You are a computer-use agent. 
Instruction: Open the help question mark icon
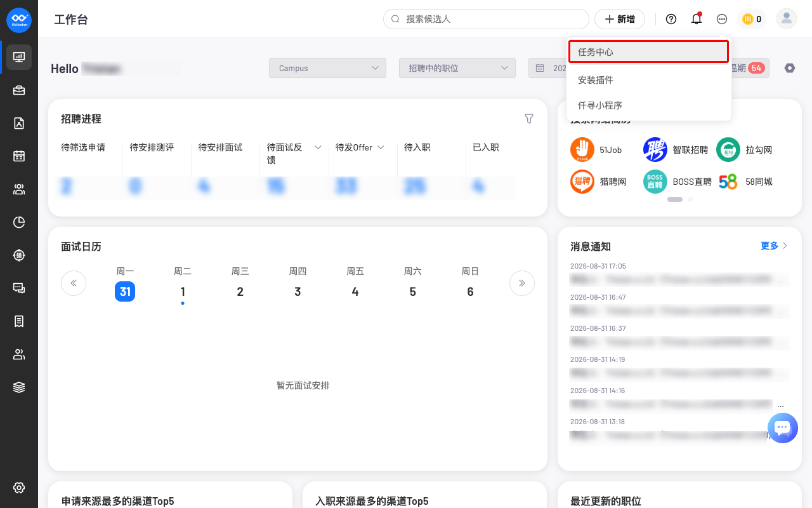pyautogui.click(x=671, y=19)
